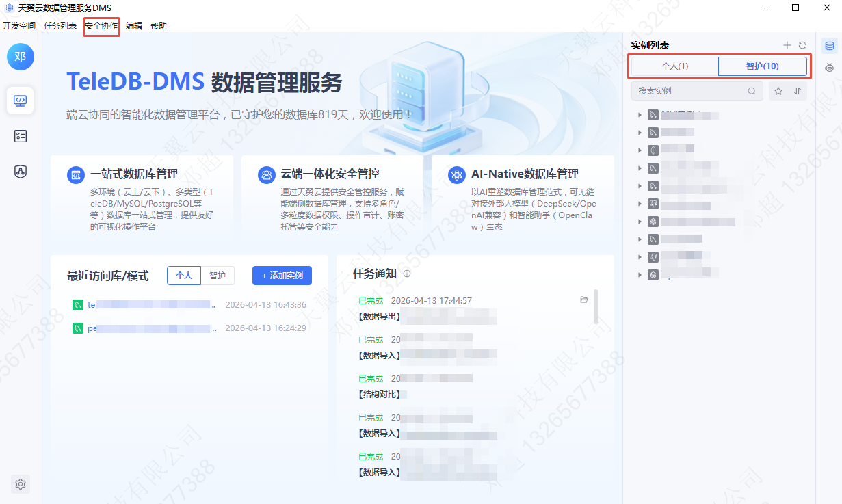
Task: Click the 一站式数据库管理 card icon
Action: coord(76,174)
